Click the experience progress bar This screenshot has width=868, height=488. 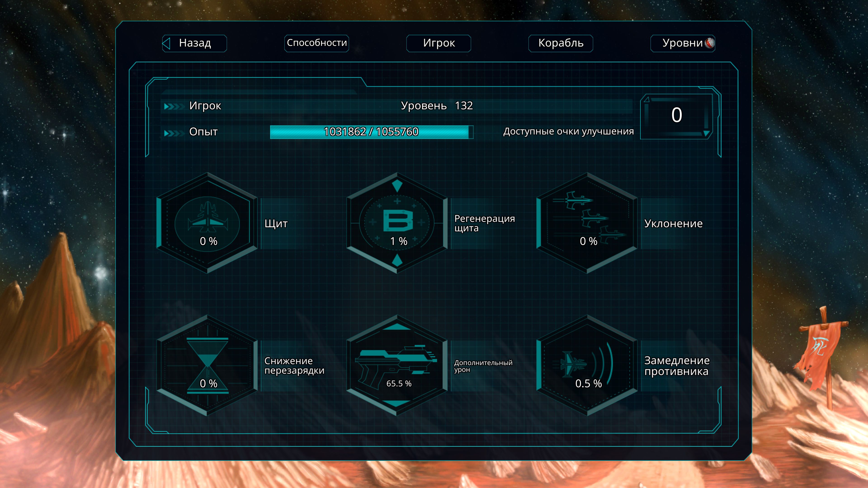pyautogui.click(x=371, y=132)
